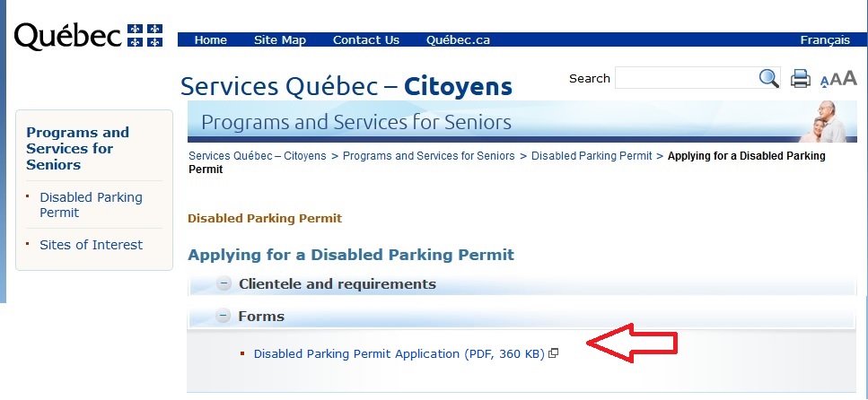Open the Québec.ca menu link
Screen dimensions: 868x400
(458, 40)
